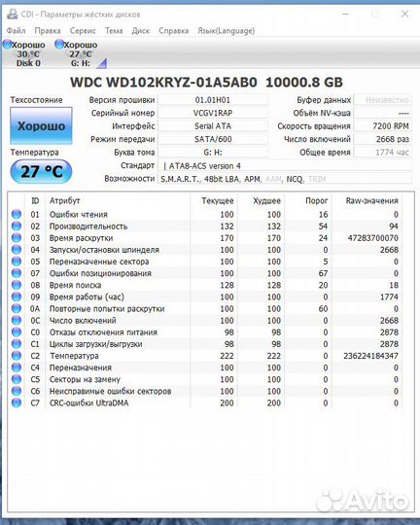420x525 pixels.
Task: Click the blue status orb above Disk 0
Action: click(x=8, y=44)
